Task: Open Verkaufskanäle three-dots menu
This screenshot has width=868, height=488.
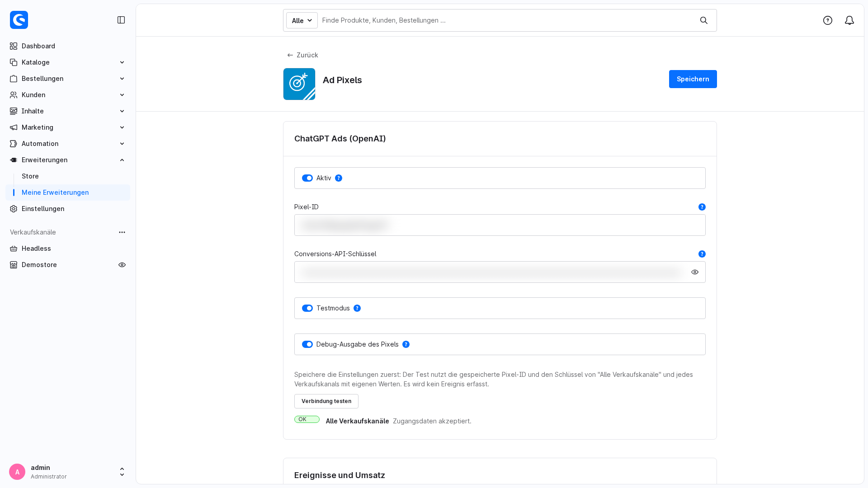Action: 122,232
